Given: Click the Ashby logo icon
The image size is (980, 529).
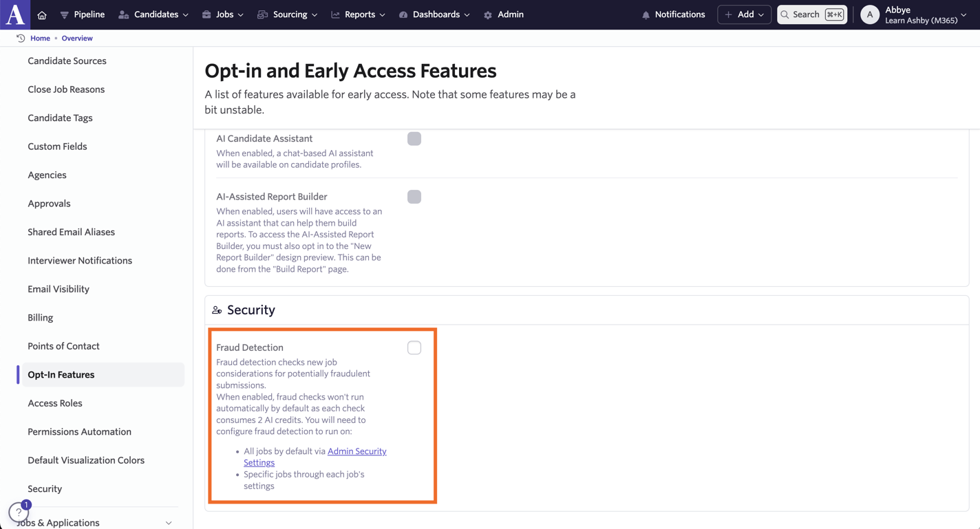Looking at the screenshot, I should (x=15, y=14).
